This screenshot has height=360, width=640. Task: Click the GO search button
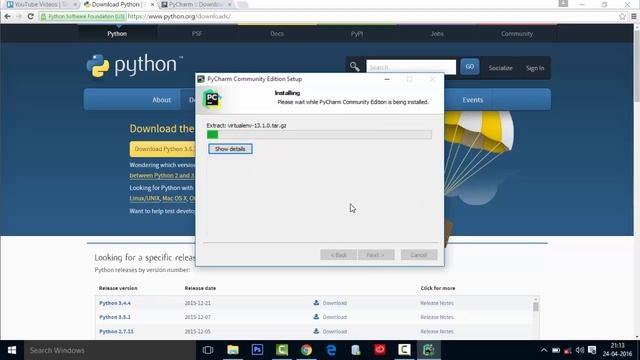tap(470, 67)
